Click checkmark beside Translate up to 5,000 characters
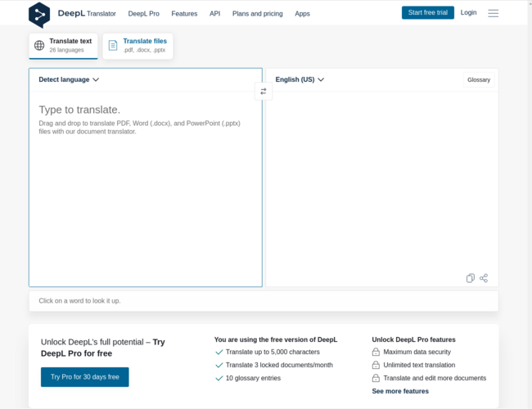Viewport: 532px width, 409px height. [219, 352]
